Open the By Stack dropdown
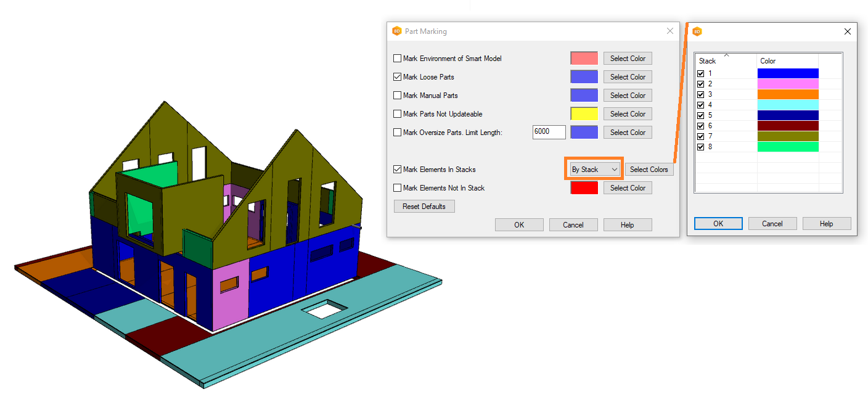 click(595, 170)
